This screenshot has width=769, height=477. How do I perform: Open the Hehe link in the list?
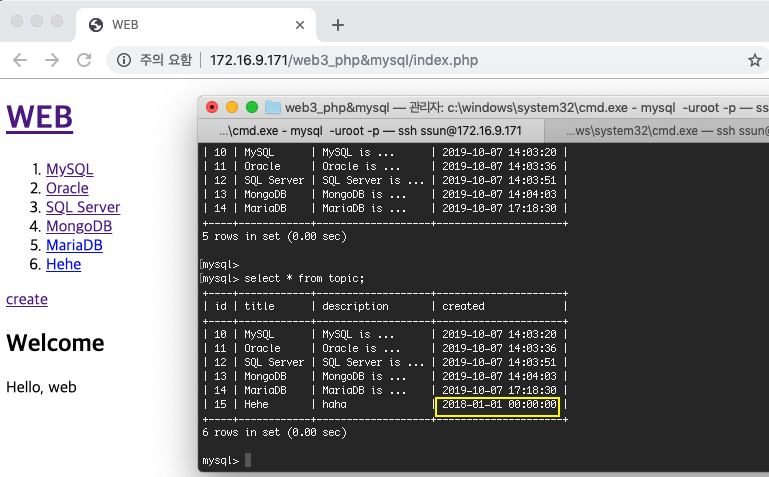[63, 264]
